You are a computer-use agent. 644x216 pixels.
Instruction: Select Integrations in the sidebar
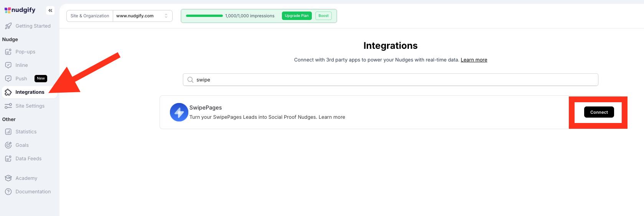click(30, 92)
